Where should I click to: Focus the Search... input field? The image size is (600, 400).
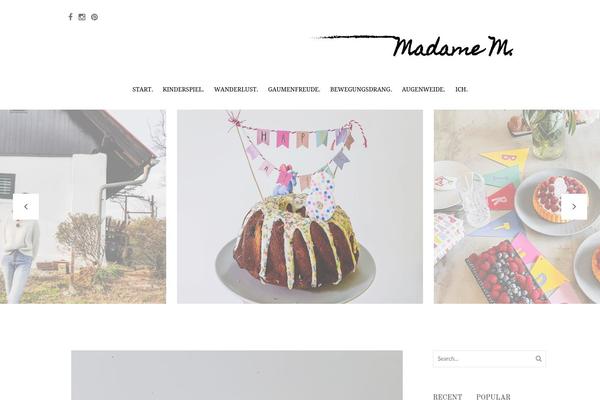(483, 359)
